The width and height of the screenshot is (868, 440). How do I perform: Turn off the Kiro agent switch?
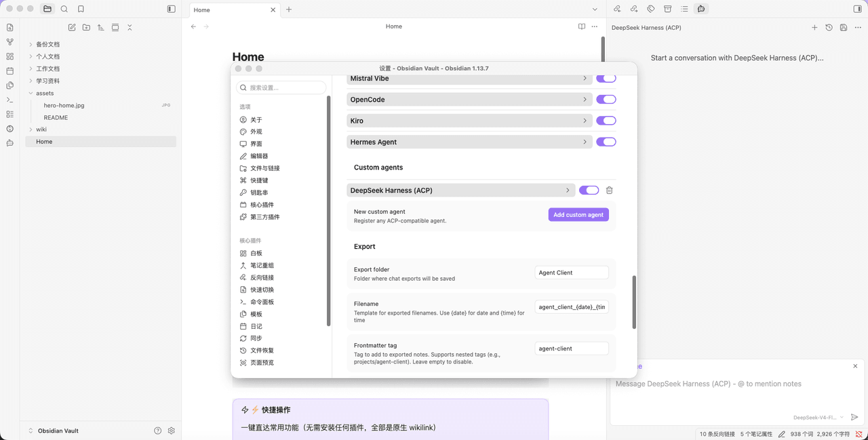(606, 121)
